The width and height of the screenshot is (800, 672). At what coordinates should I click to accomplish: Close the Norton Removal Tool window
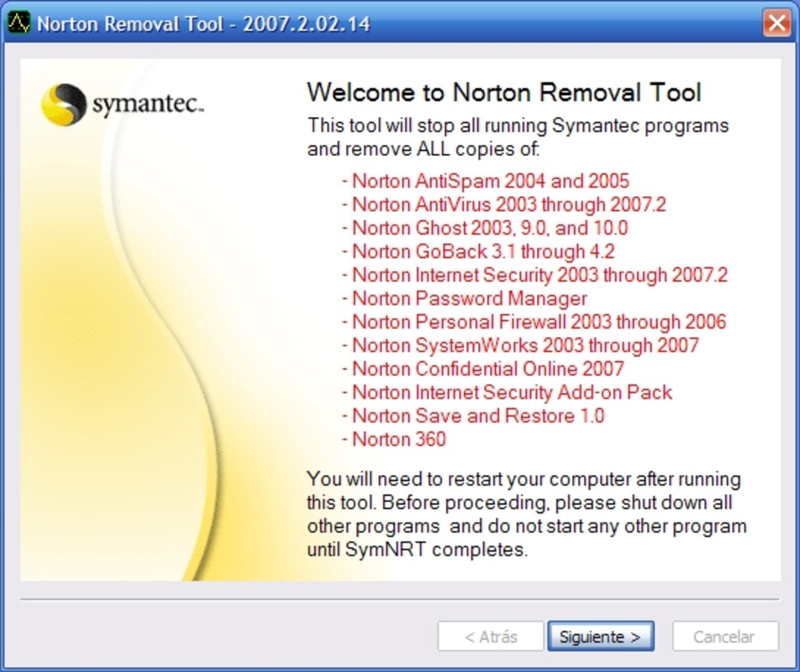(776, 23)
